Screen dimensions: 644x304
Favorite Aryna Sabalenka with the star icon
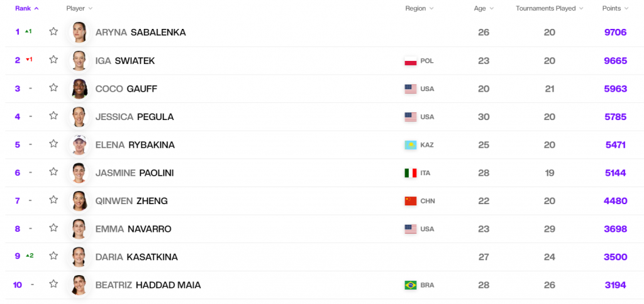[53, 31]
